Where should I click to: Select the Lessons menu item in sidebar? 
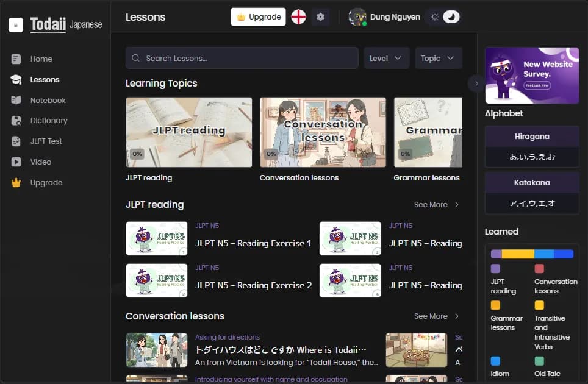click(45, 80)
